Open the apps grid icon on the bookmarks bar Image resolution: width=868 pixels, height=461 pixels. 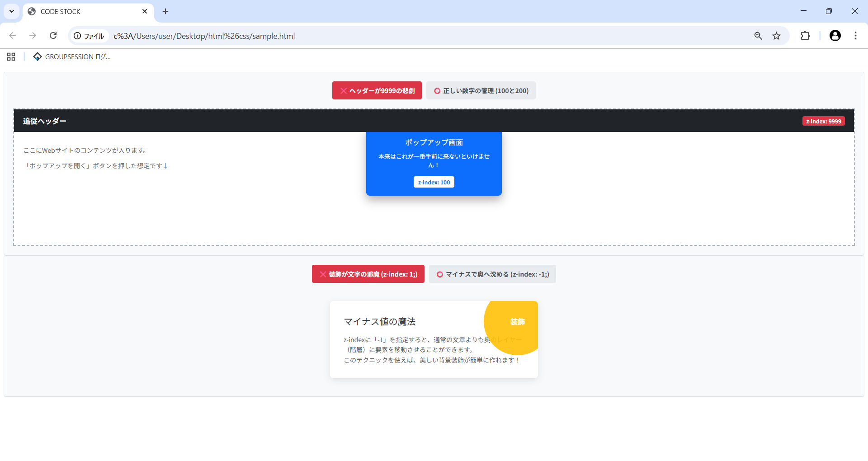(11, 56)
